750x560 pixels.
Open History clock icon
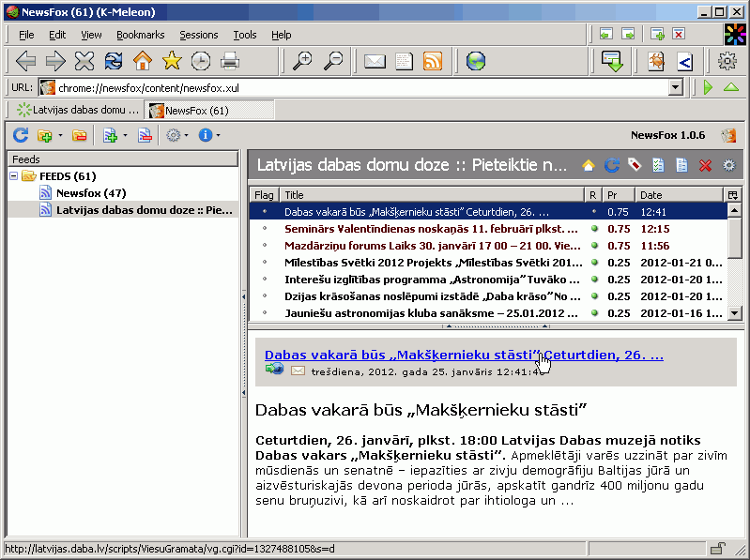[201, 61]
